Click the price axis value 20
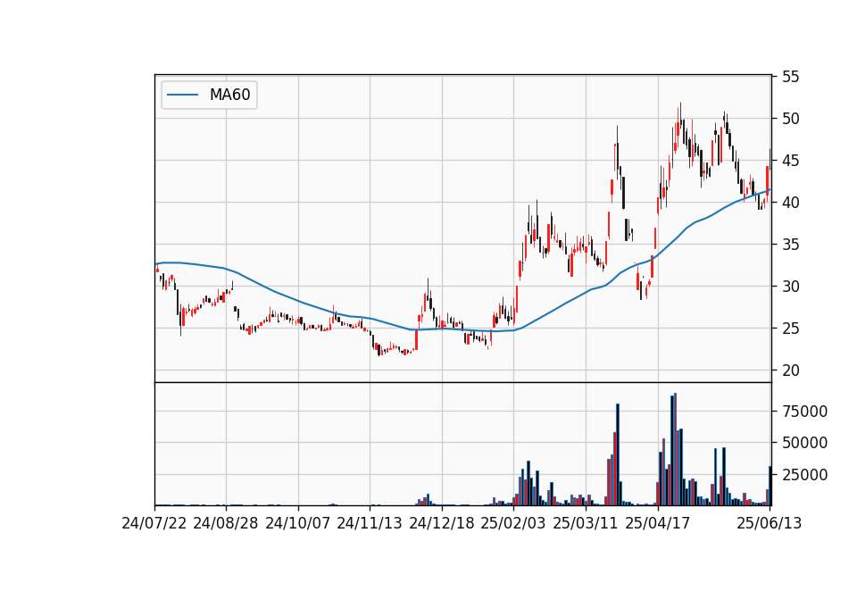This screenshot has height=616, width=857. [x=790, y=370]
